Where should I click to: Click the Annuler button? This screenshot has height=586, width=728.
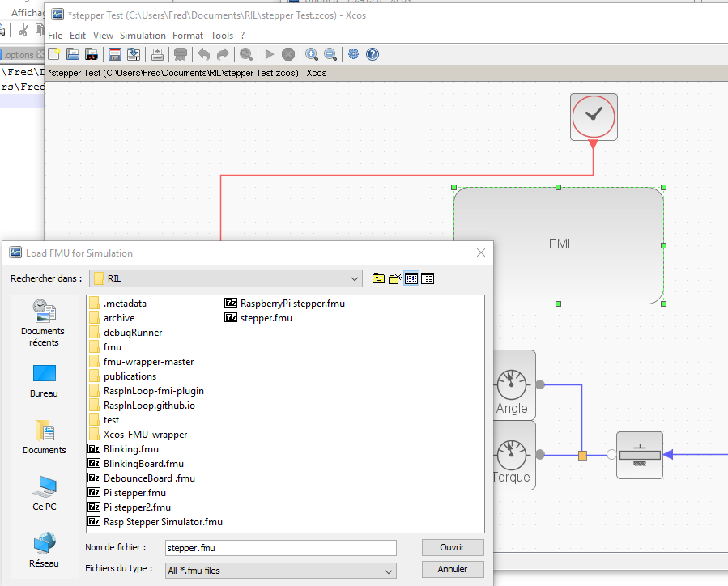pyautogui.click(x=453, y=569)
